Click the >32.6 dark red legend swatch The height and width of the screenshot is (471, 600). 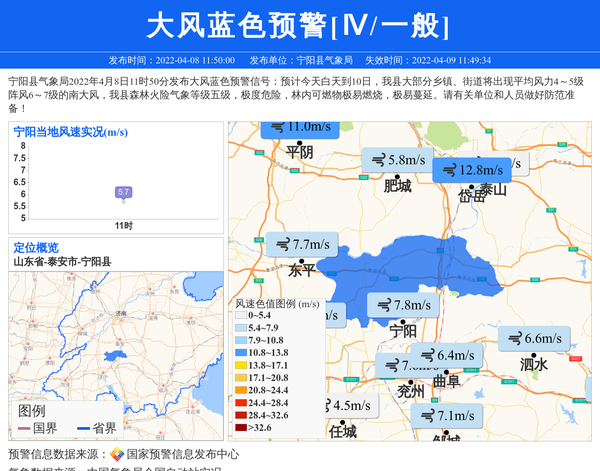coord(241,427)
